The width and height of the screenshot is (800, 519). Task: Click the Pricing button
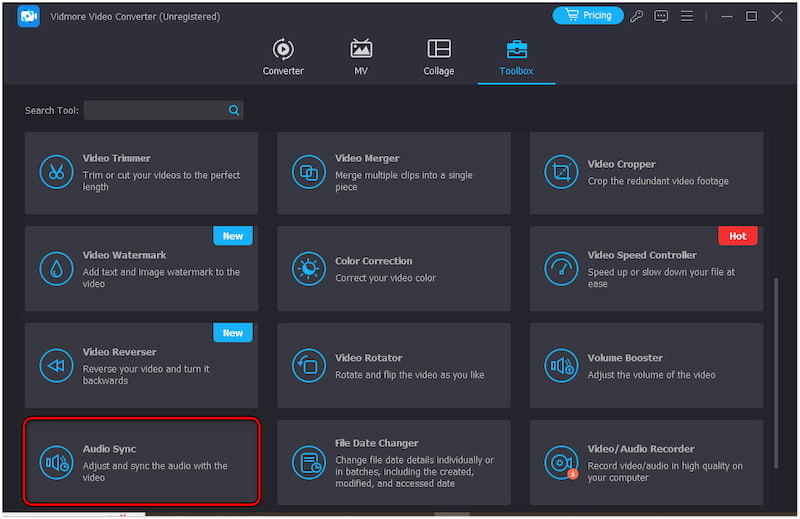click(588, 16)
